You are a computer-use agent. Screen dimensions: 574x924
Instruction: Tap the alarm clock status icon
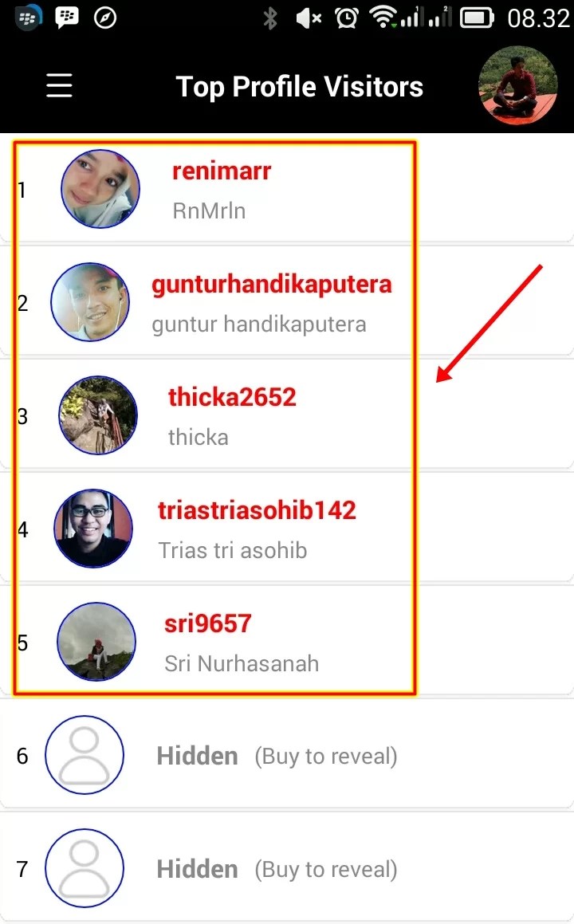347,18
